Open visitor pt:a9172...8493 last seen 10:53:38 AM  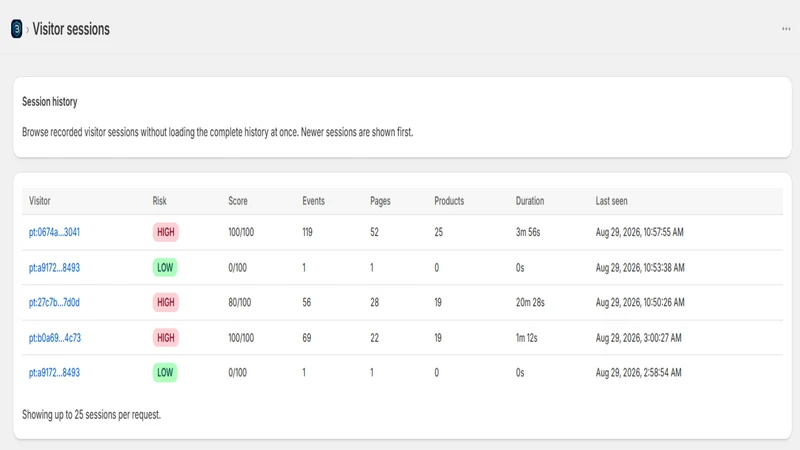pyautogui.click(x=54, y=267)
